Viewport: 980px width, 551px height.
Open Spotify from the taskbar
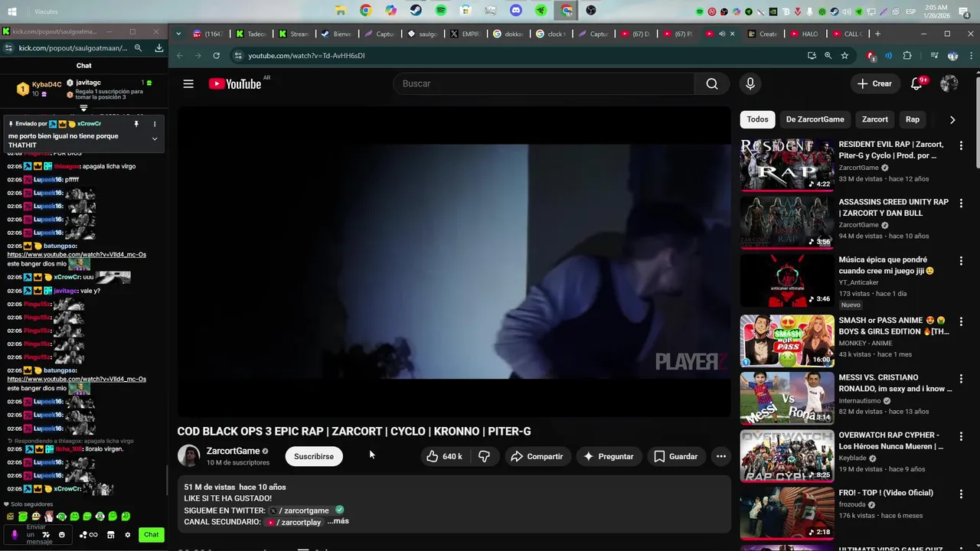pos(441,11)
